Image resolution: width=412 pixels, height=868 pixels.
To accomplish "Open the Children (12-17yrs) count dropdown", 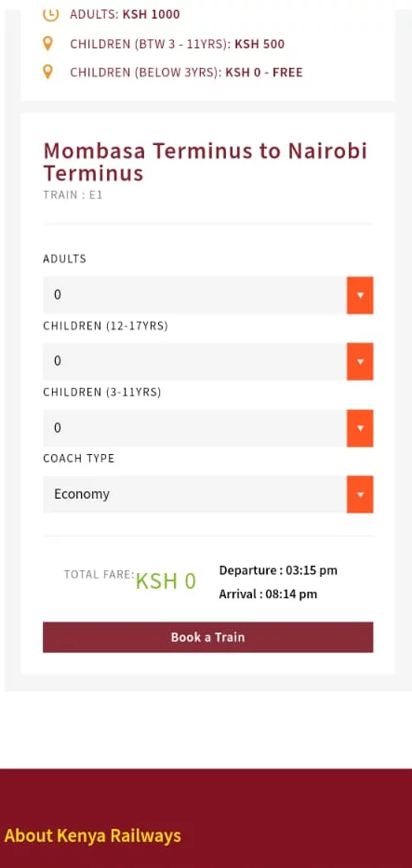I will point(208,362).
